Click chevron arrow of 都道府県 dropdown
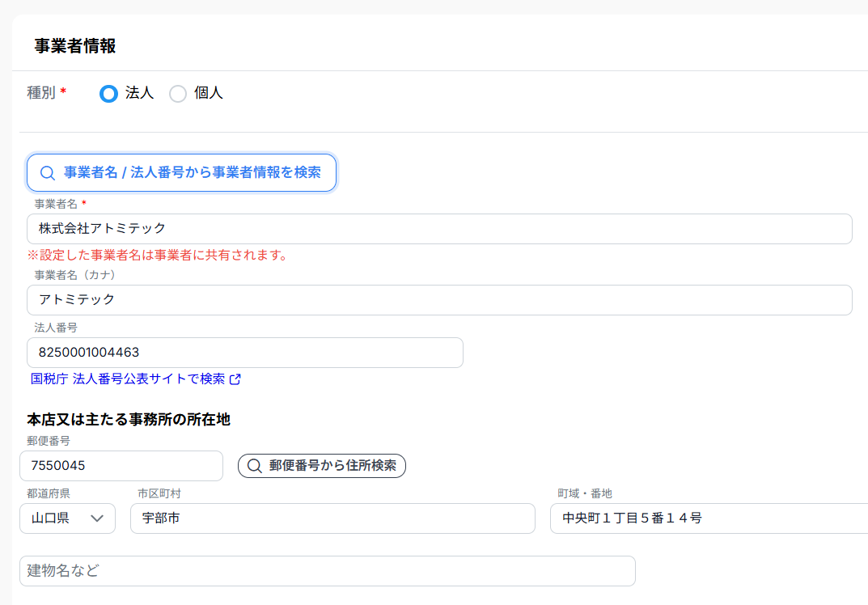 [x=98, y=518]
